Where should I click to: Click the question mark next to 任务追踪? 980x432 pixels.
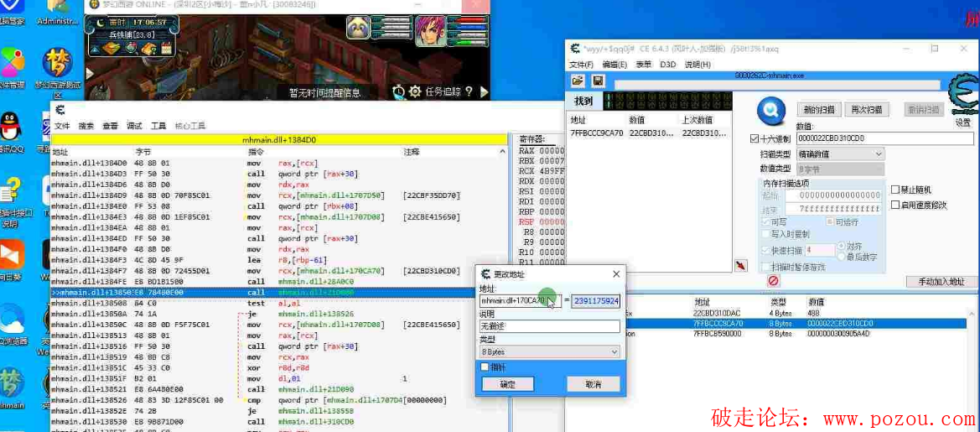click(x=469, y=92)
